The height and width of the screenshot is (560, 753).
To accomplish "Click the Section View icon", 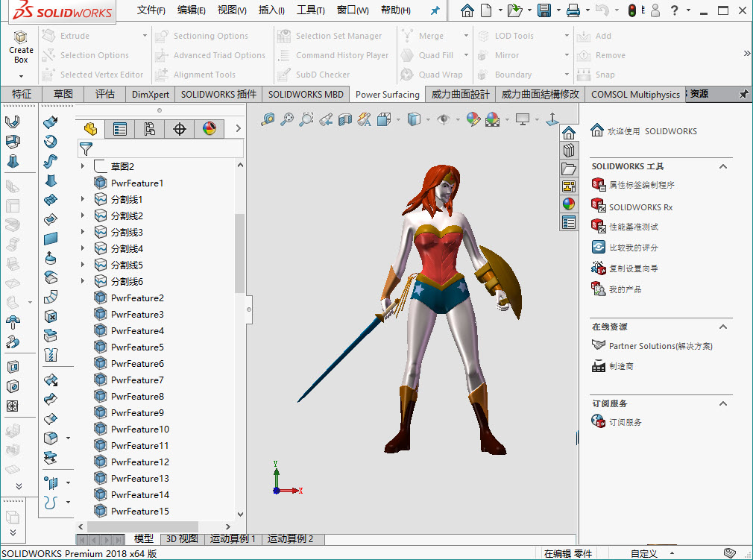I will pos(344,119).
